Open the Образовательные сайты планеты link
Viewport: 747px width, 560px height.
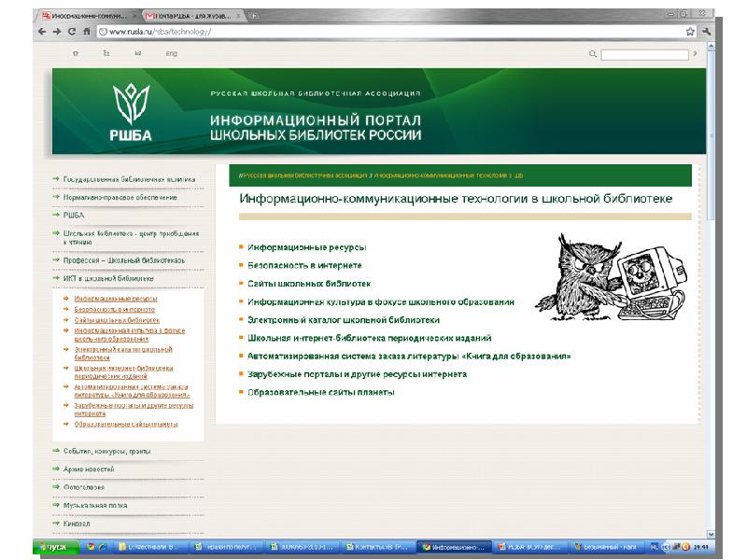click(x=321, y=392)
